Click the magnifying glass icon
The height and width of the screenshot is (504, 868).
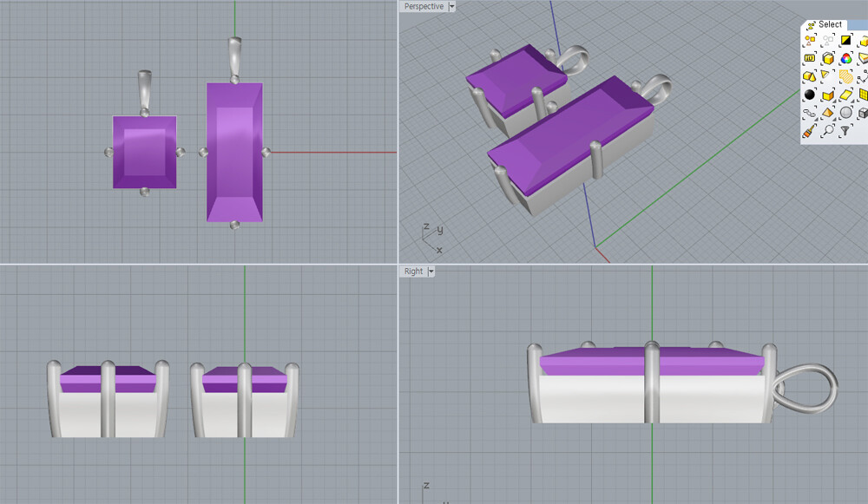point(828,131)
